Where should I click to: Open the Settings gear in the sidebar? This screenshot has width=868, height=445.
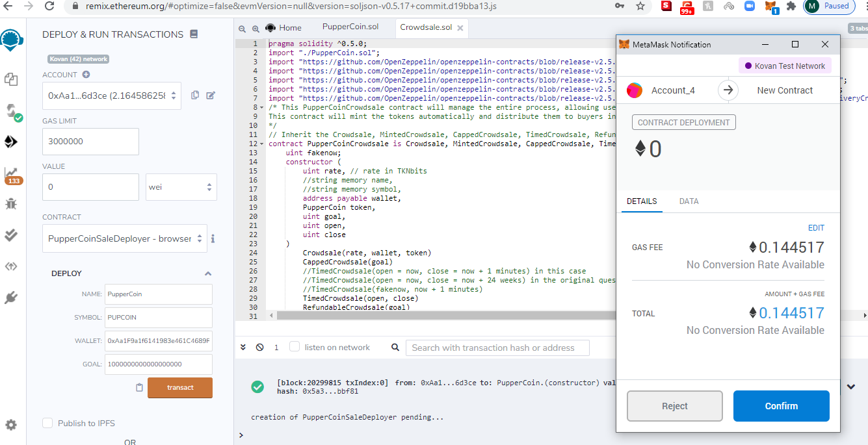(x=11, y=426)
